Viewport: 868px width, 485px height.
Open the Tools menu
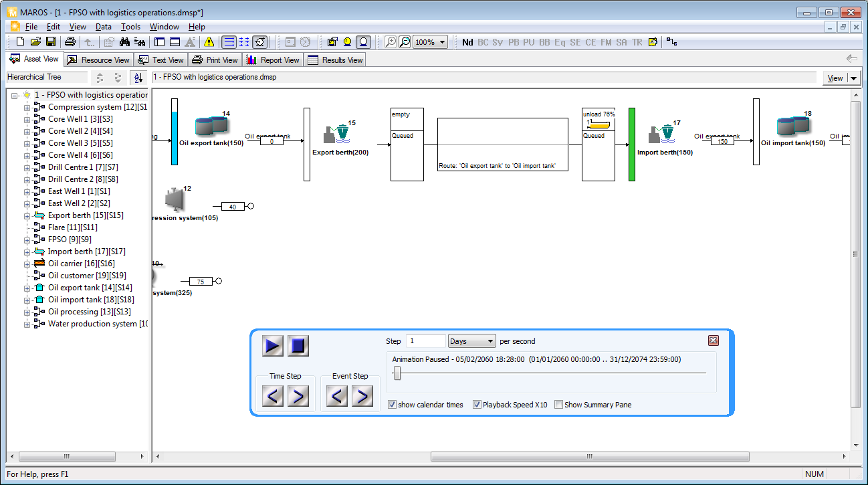click(x=130, y=27)
